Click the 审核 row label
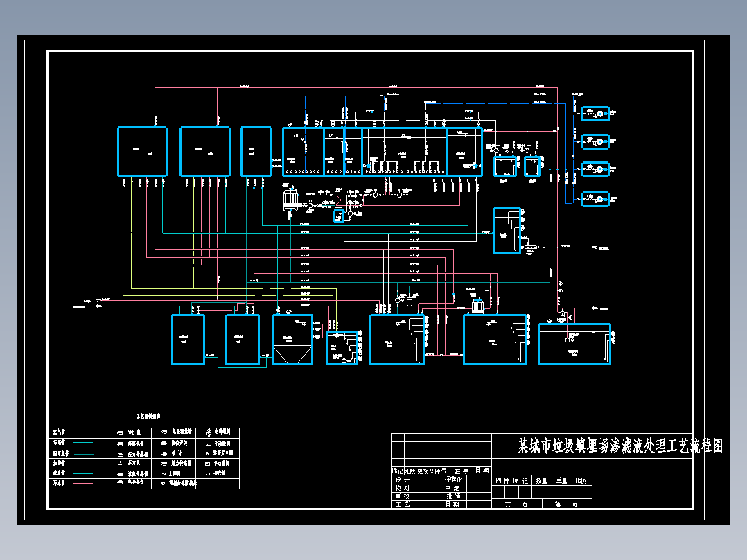 (403, 496)
